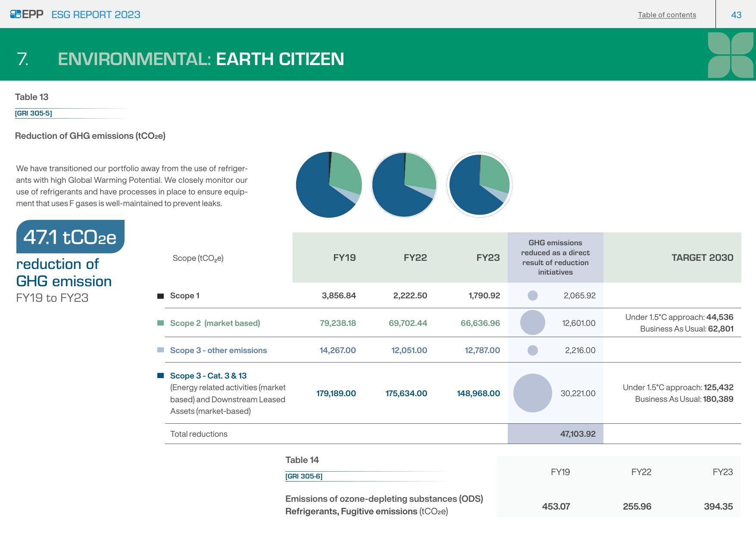756x535 pixels.
Task: Click the Scope 2 FY19 value 79,238.18
Action: click(338, 323)
